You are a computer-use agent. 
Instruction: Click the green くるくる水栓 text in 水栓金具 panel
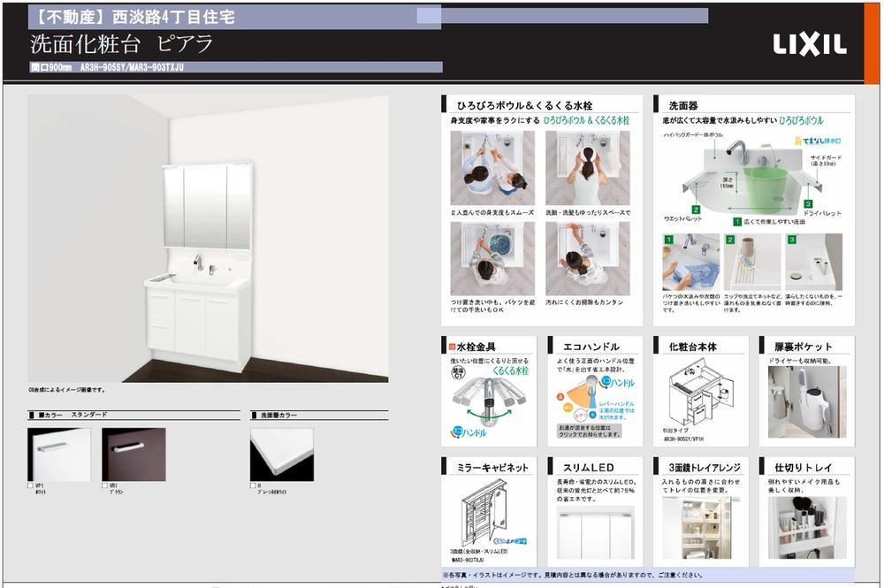511,370
